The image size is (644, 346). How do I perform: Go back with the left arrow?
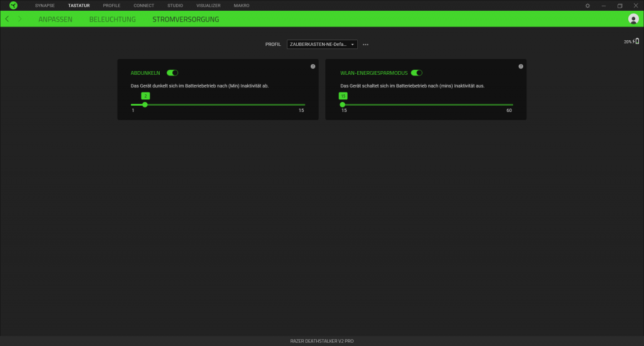(x=7, y=19)
